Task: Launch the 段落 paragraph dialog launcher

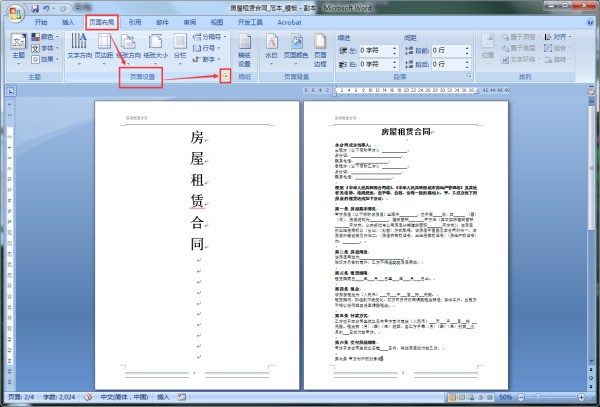Action: pos(469,77)
